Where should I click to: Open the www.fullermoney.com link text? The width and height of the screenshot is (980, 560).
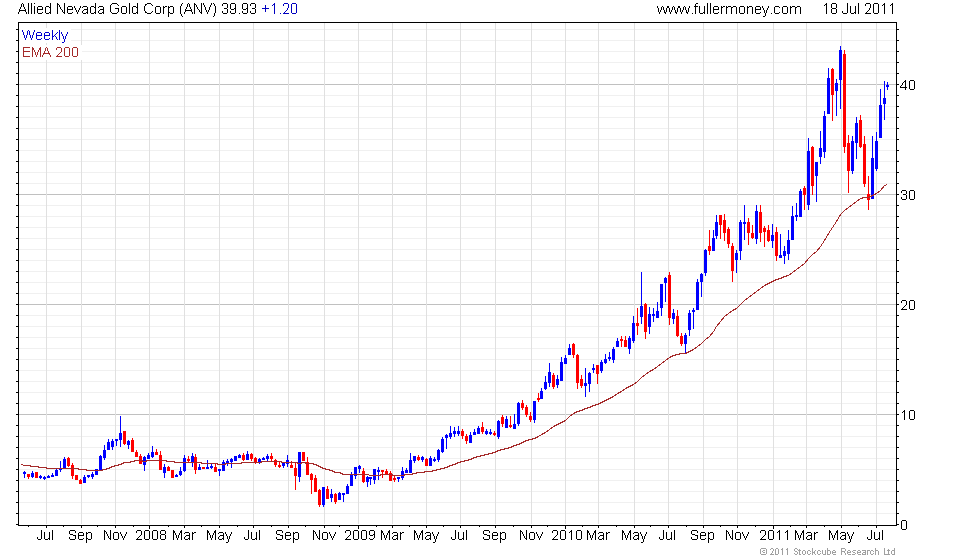point(729,9)
